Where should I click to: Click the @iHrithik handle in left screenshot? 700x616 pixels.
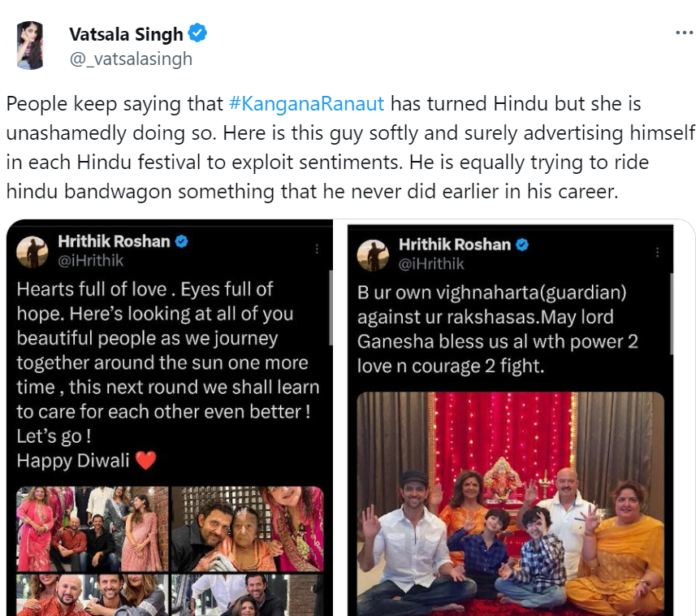(91, 260)
